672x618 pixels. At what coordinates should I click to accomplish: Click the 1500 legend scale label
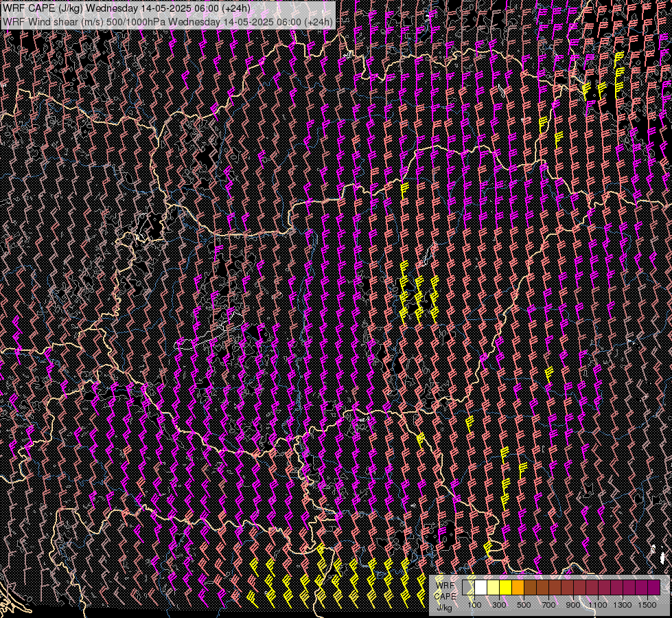coord(647,605)
